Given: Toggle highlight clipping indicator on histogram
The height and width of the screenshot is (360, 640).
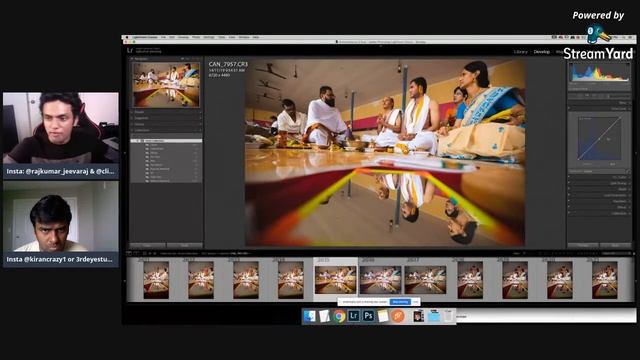Looking at the screenshot, I should point(627,64).
